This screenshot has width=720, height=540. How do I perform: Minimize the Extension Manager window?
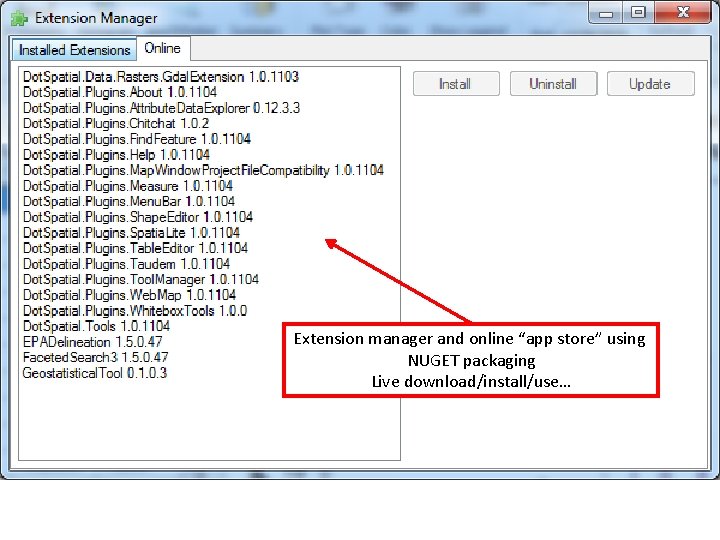606,13
